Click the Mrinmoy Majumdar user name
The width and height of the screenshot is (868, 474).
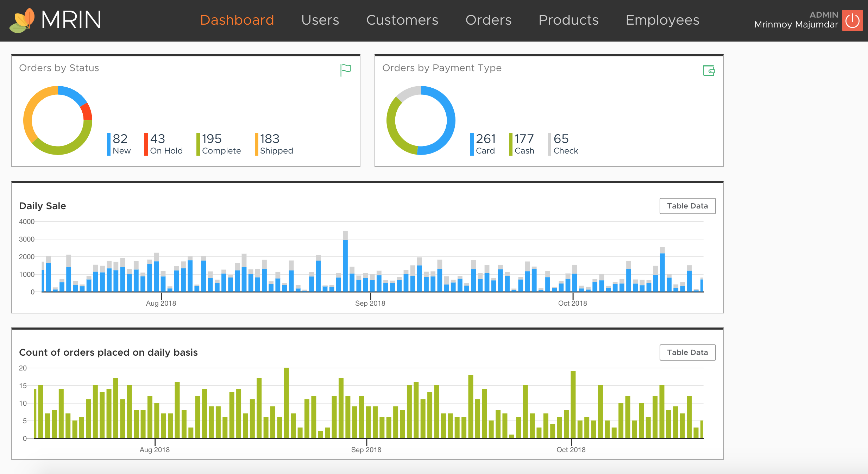tap(796, 25)
